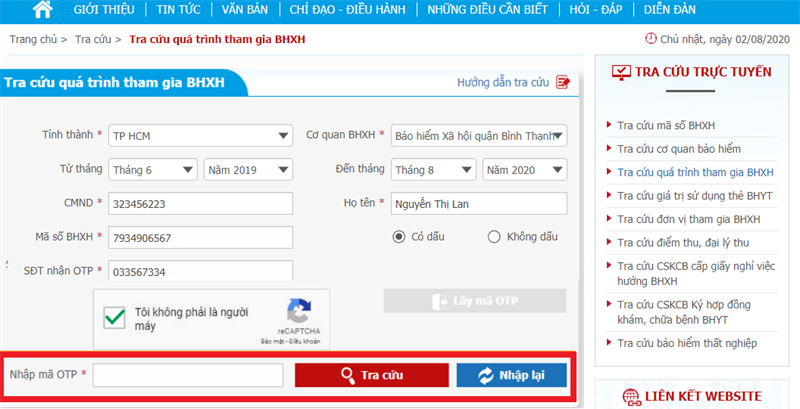Select the Có dấu radio button
Image resolution: width=800 pixels, height=409 pixels.
399,237
